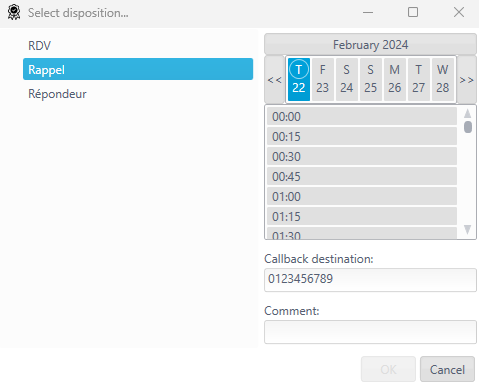This screenshot has width=479, height=386.
Task: Go to previous week with << arrow
Action: click(x=275, y=80)
